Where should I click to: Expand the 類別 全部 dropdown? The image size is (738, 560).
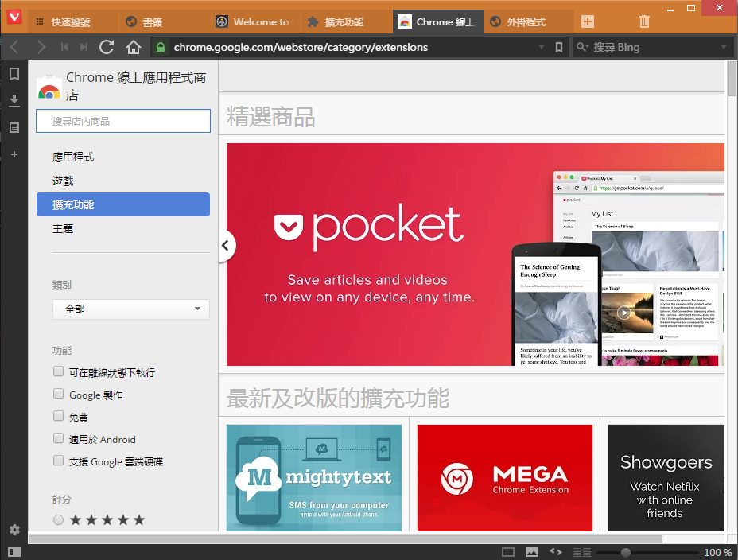coord(131,309)
